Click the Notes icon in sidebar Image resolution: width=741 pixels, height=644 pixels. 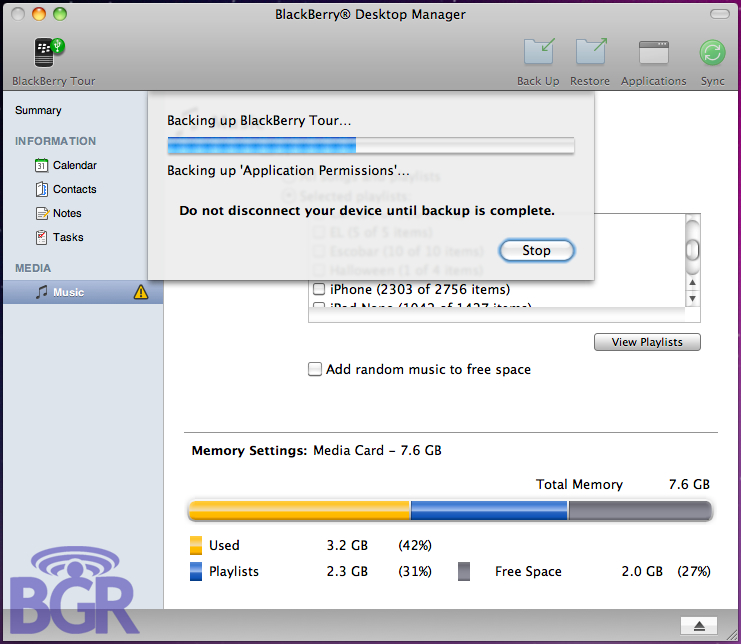(x=42, y=213)
